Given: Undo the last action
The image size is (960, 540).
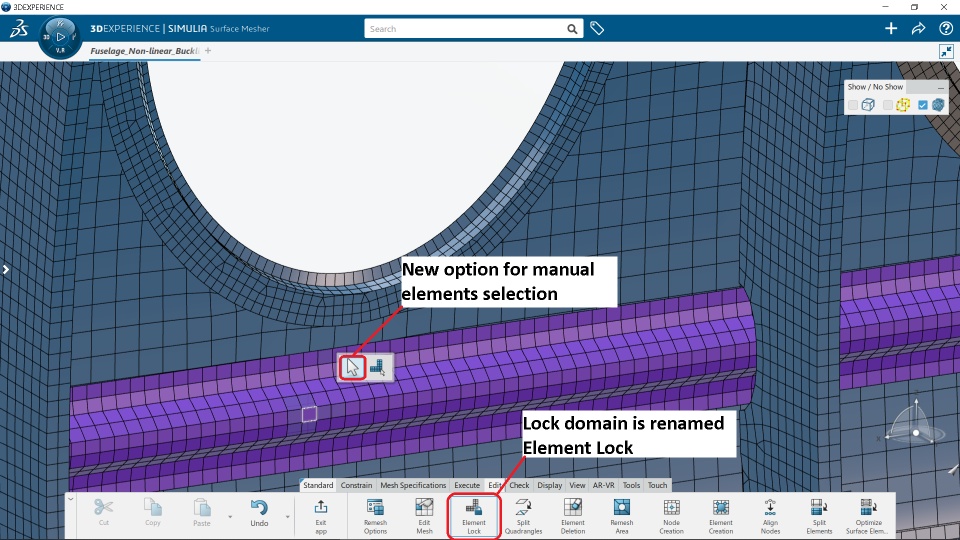Looking at the screenshot, I should click(259, 508).
